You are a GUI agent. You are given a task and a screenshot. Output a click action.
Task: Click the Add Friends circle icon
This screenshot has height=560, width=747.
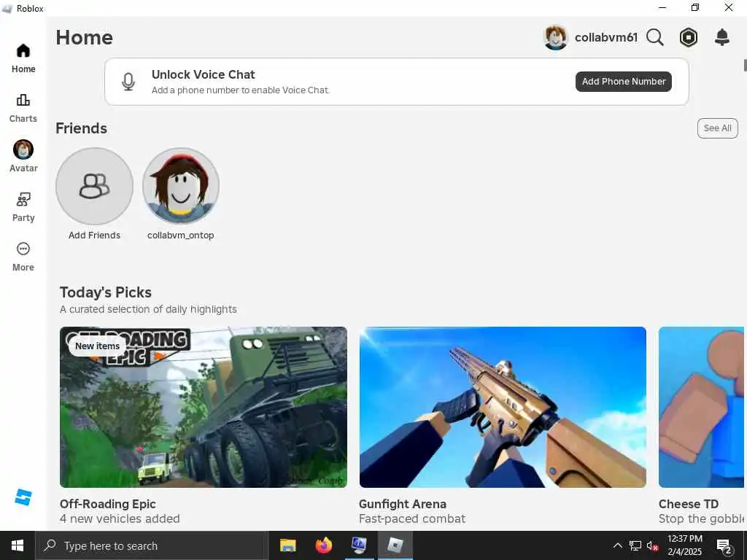pyautogui.click(x=94, y=186)
